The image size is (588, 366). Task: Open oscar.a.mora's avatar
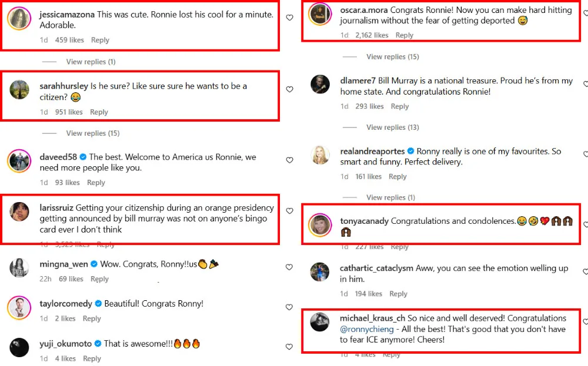[319, 14]
